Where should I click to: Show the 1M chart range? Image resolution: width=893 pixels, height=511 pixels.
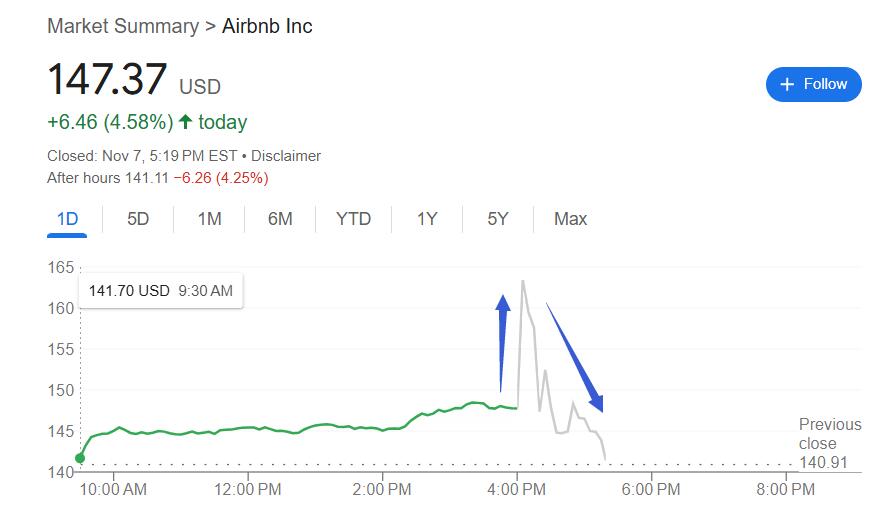(209, 219)
